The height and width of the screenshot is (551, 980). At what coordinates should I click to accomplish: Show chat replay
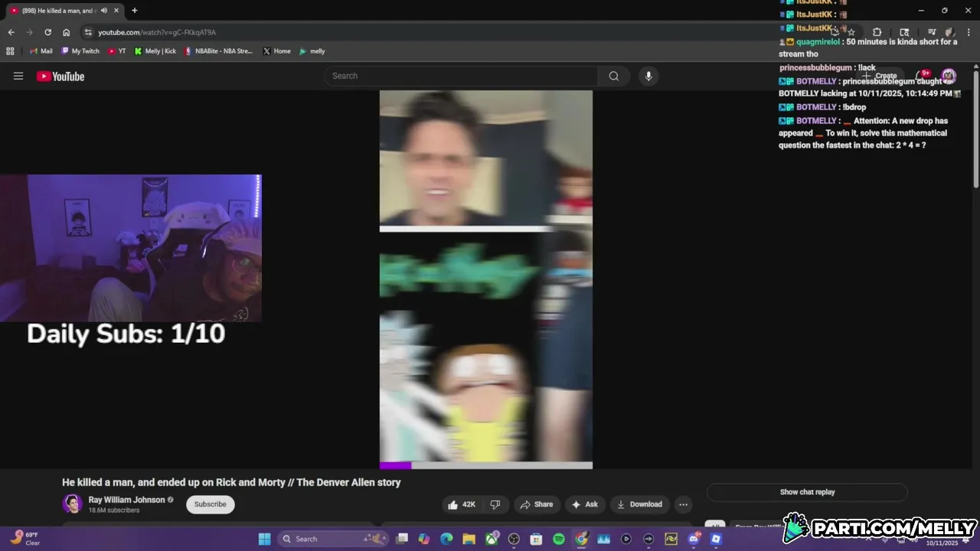click(x=807, y=492)
